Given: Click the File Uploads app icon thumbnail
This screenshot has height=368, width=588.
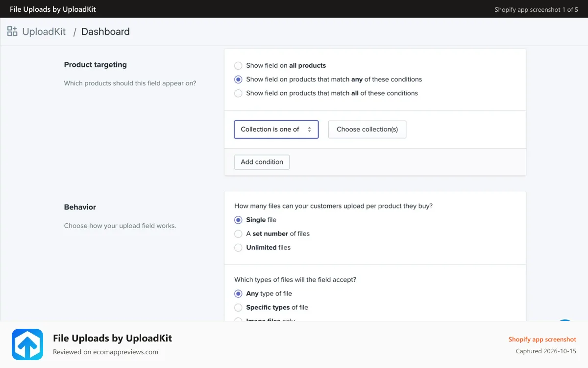Looking at the screenshot, I should tap(27, 344).
